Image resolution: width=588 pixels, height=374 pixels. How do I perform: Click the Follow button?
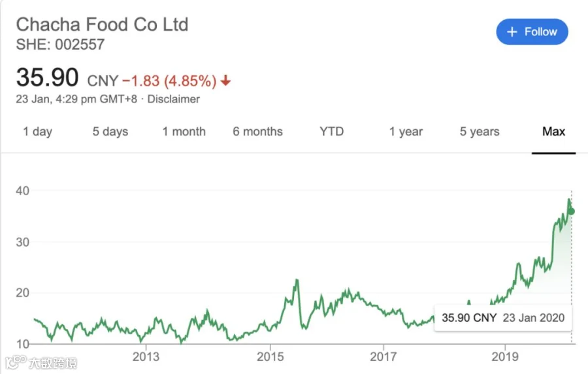532,32
